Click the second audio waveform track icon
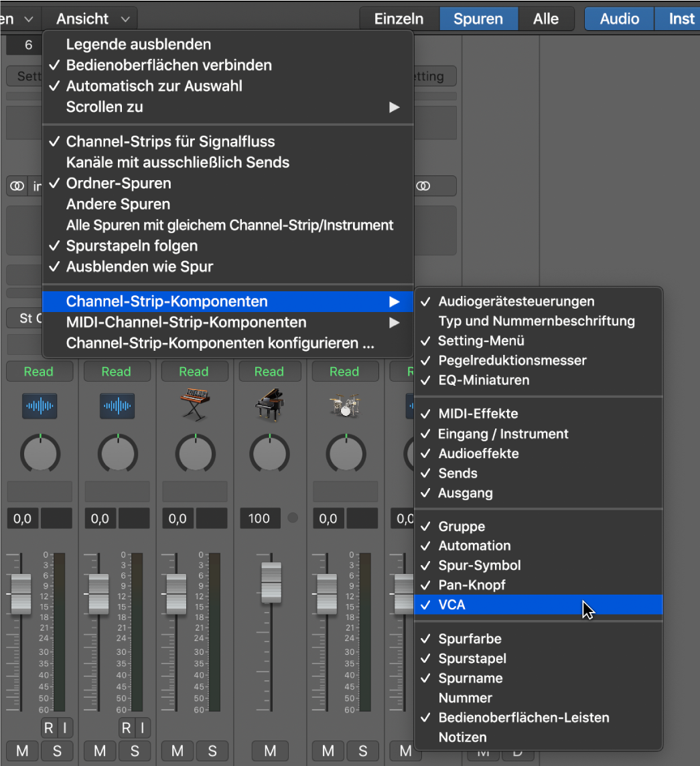The image size is (700, 766). point(117,406)
